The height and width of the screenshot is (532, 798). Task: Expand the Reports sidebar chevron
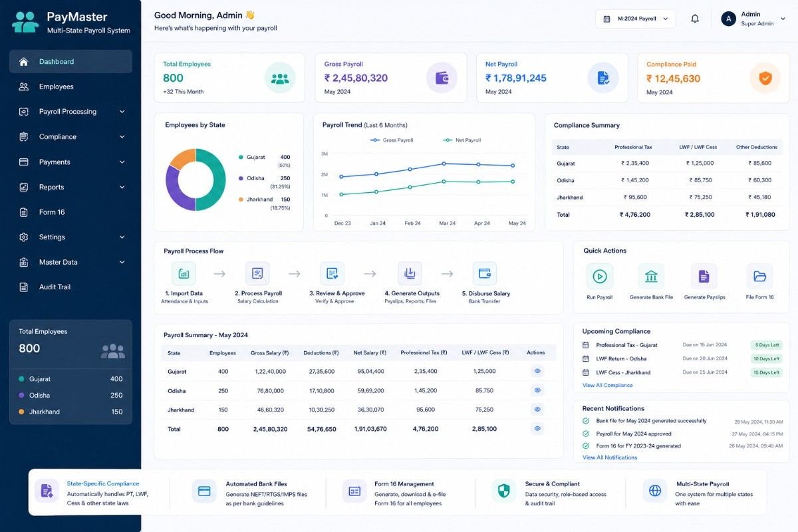[x=122, y=188]
